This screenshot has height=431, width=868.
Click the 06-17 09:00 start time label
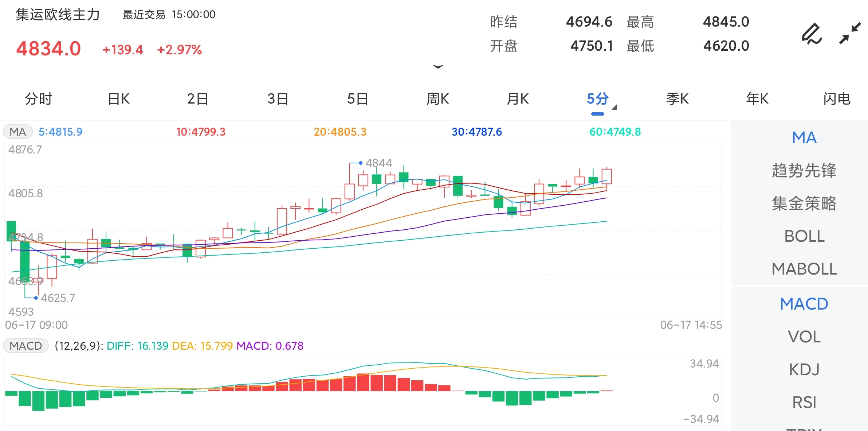point(36,325)
